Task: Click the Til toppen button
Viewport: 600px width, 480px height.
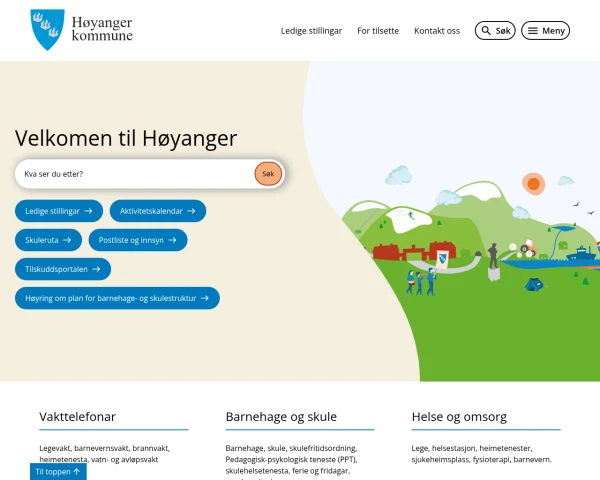Action: pyautogui.click(x=58, y=472)
